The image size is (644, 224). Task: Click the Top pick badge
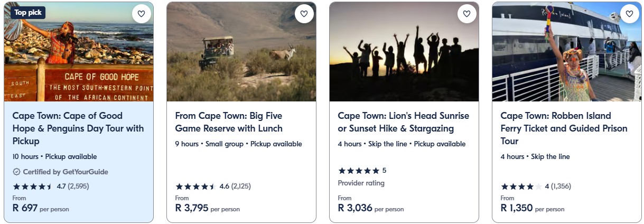tap(28, 12)
